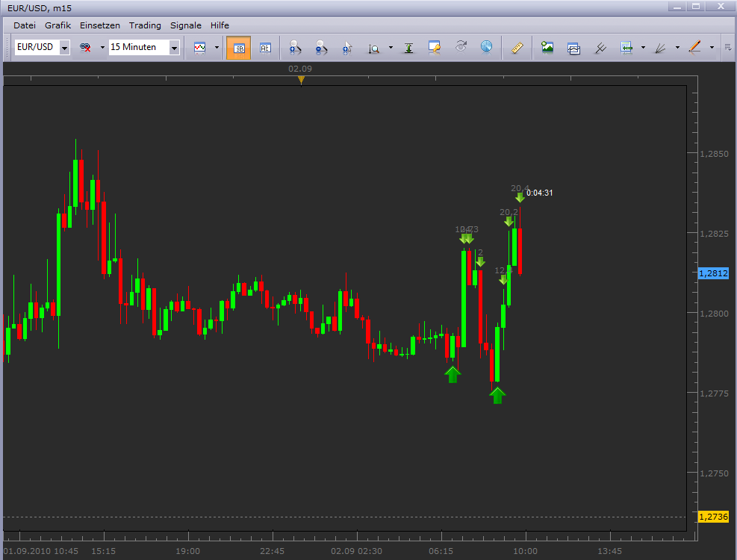Click the cascading chart windows icon
737x560 pixels.
(x=573, y=48)
